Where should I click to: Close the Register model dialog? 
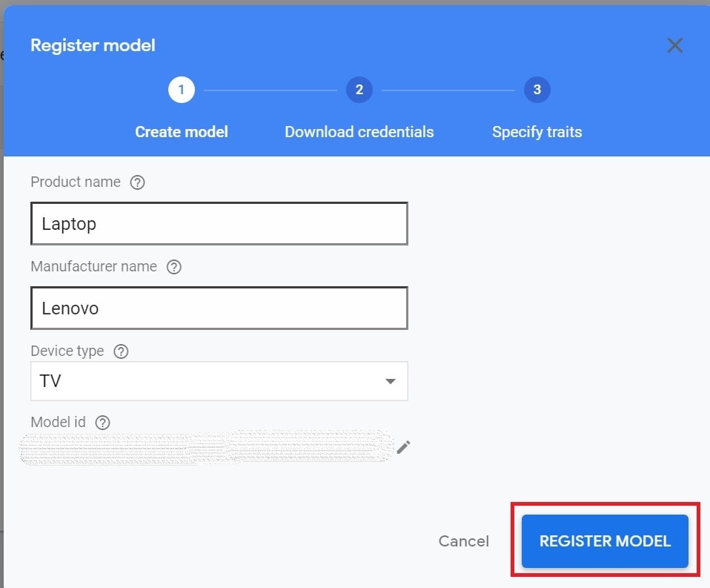pos(674,45)
